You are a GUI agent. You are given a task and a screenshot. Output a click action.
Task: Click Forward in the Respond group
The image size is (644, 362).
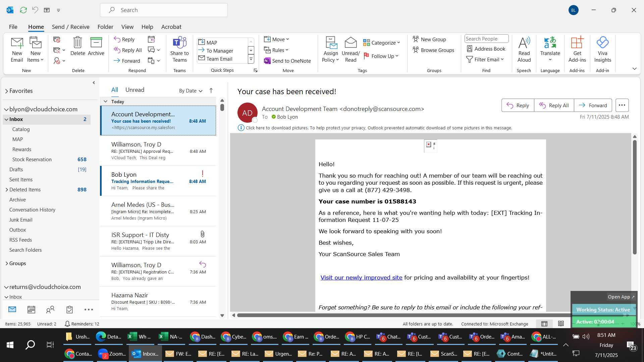click(127, 61)
